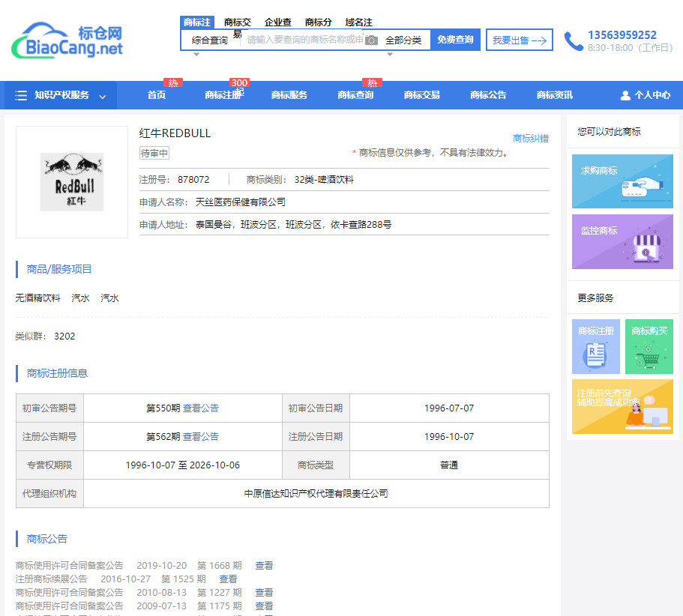
Task: Expand the 全部分类 category dropdown
Action: pyautogui.click(x=403, y=40)
